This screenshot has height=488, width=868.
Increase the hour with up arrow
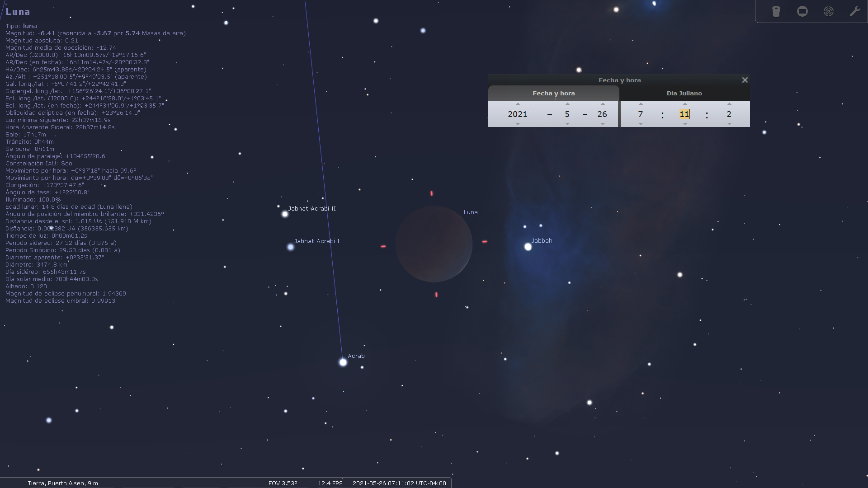pos(641,104)
